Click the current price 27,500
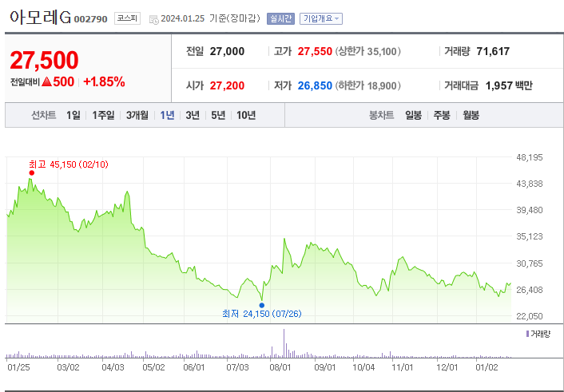 click(44, 60)
